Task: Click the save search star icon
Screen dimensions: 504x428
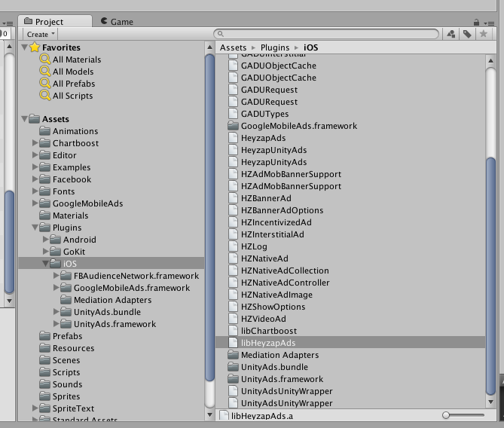Action: pyautogui.click(x=483, y=34)
